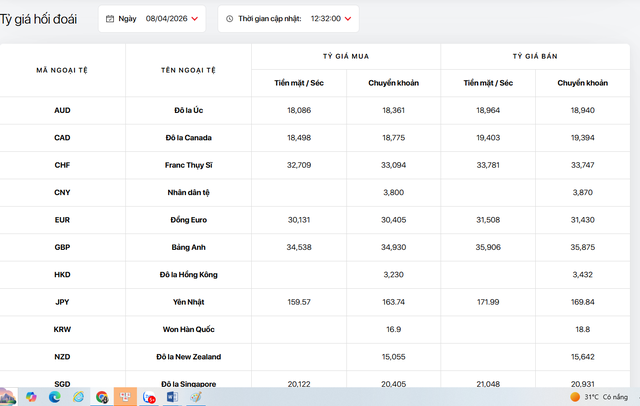The image size is (640, 406).
Task: Click AUD transfer sell rate 18,940
Action: click(x=582, y=110)
